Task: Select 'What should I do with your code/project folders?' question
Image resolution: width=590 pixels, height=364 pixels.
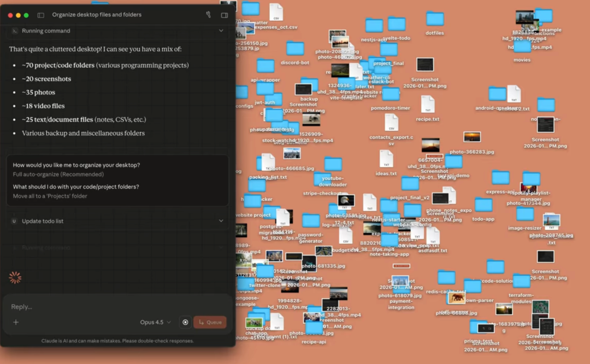Action: 76,187
